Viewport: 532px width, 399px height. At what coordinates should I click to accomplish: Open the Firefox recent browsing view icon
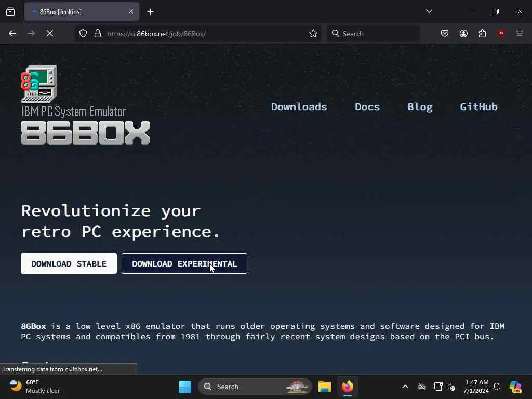[x=10, y=12]
